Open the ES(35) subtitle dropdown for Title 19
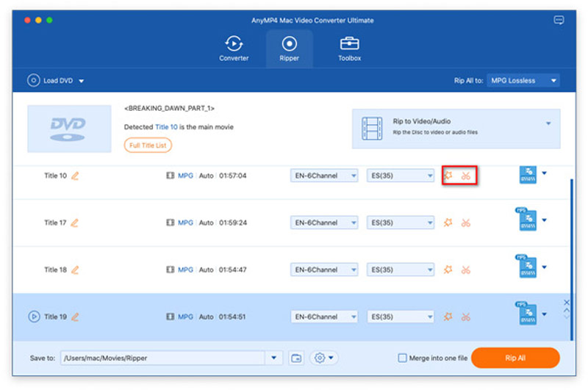Screen dimensions: 588x390 (x=400, y=317)
